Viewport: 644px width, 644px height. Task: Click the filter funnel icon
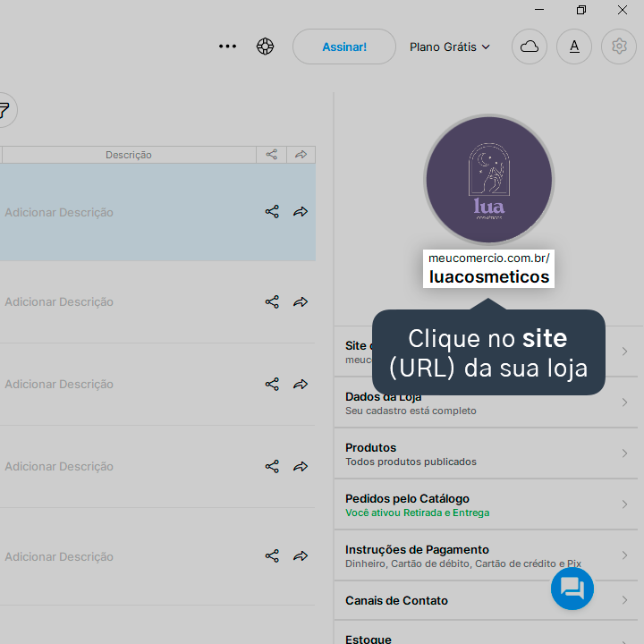tap(4, 110)
